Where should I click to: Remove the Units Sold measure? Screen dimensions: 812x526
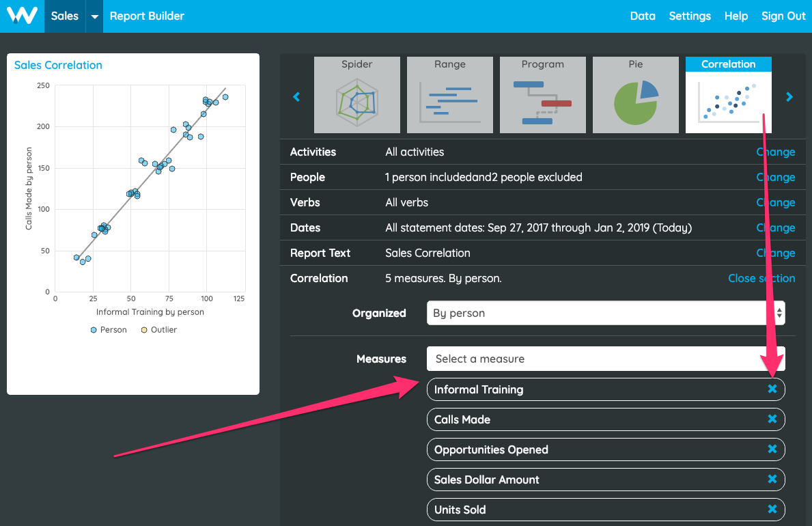point(772,509)
